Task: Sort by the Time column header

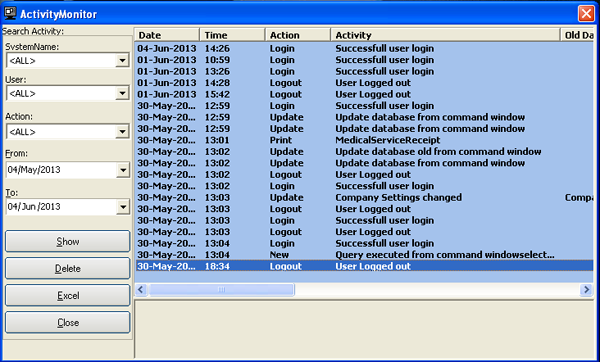Action: pyautogui.click(x=232, y=35)
